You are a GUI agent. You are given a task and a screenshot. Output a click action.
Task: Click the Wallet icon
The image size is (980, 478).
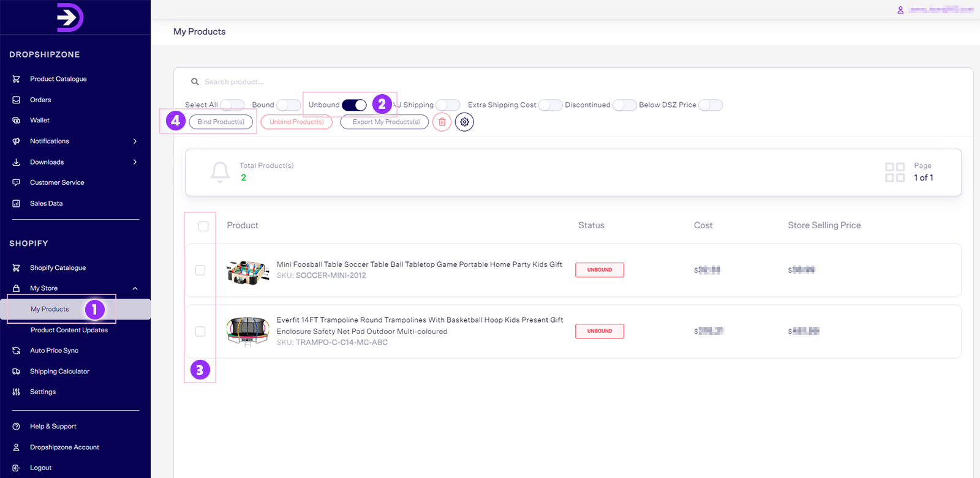click(x=17, y=121)
